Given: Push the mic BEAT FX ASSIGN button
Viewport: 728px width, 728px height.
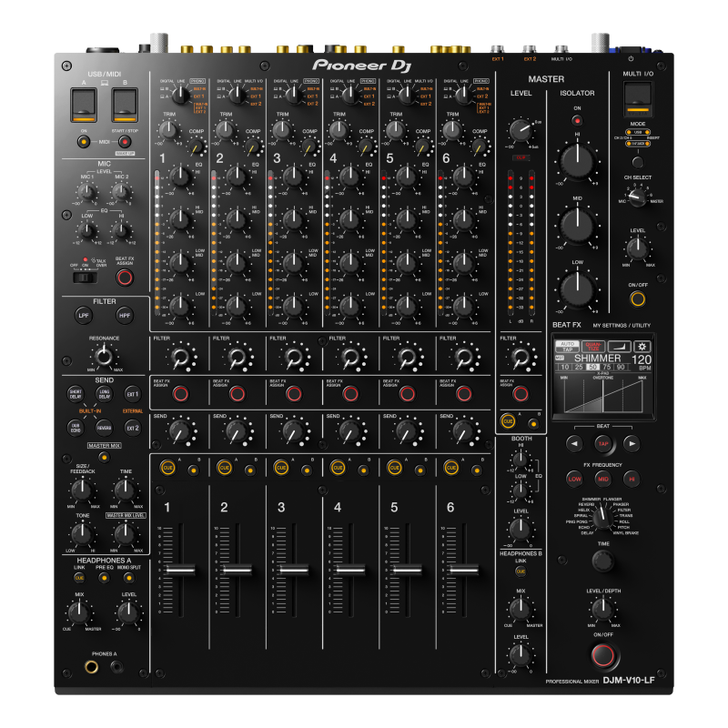Looking at the screenshot, I should [x=125, y=278].
